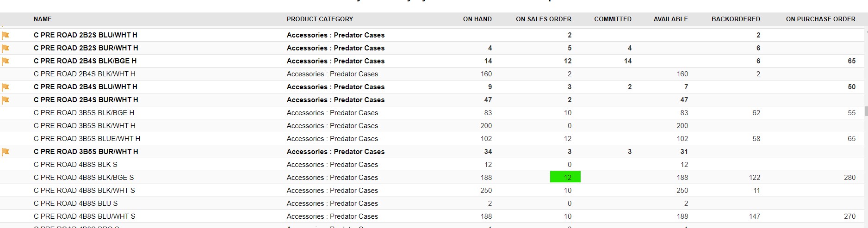868x228 pixels.
Task: Click flag icon beside 3B5S BUR/WHT H
Action: (6, 152)
